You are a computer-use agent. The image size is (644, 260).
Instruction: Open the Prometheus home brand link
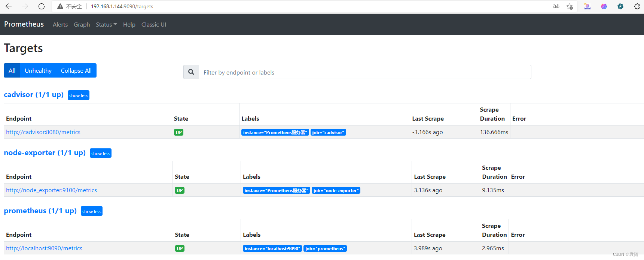click(x=24, y=24)
